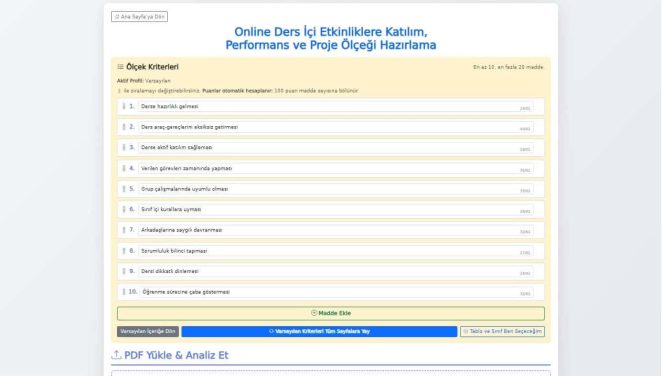Click the 'Online Ders İçi Etkinliklere Katılım' title
This screenshot has width=662, height=376.
tap(331, 32)
